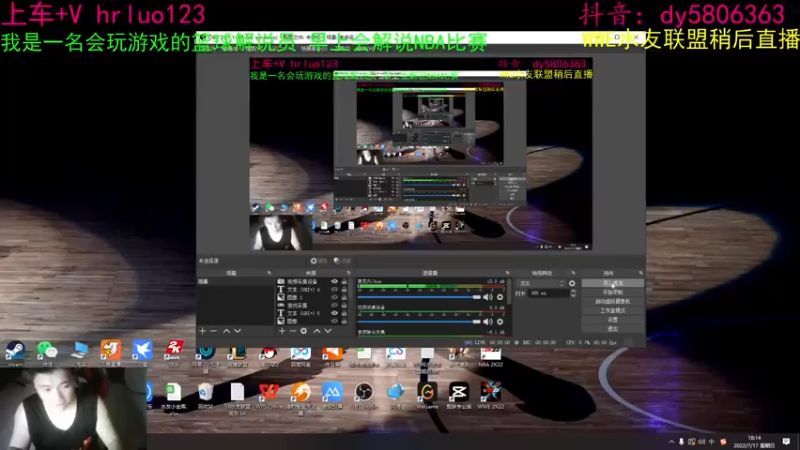Toggle visibility eye of 图像 2 source
Viewport: 800px width, 450px height.
[334, 297]
